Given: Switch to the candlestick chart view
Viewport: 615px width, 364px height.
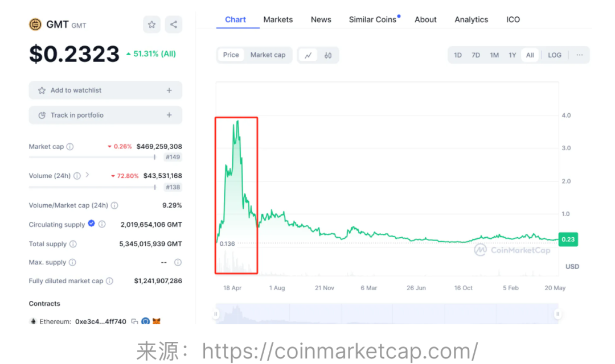Looking at the screenshot, I should click(328, 55).
